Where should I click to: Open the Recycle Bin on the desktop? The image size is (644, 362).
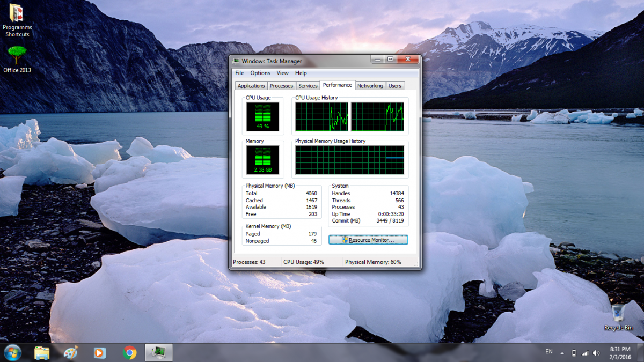coord(618,316)
